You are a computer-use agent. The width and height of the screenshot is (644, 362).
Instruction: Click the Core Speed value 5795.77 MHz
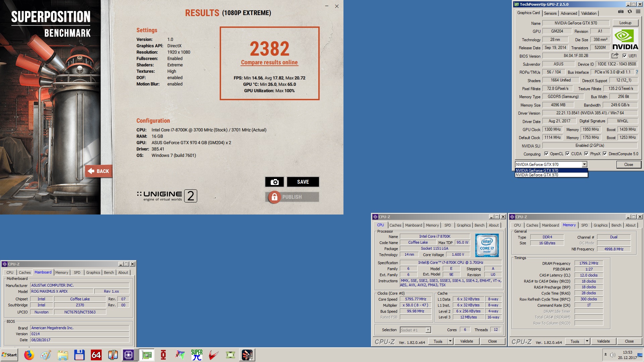[x=416, y=299]
